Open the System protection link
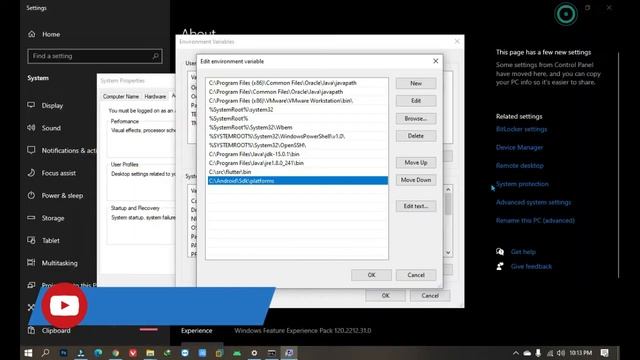This screenshot has height=360, width=640. [522, 184]
